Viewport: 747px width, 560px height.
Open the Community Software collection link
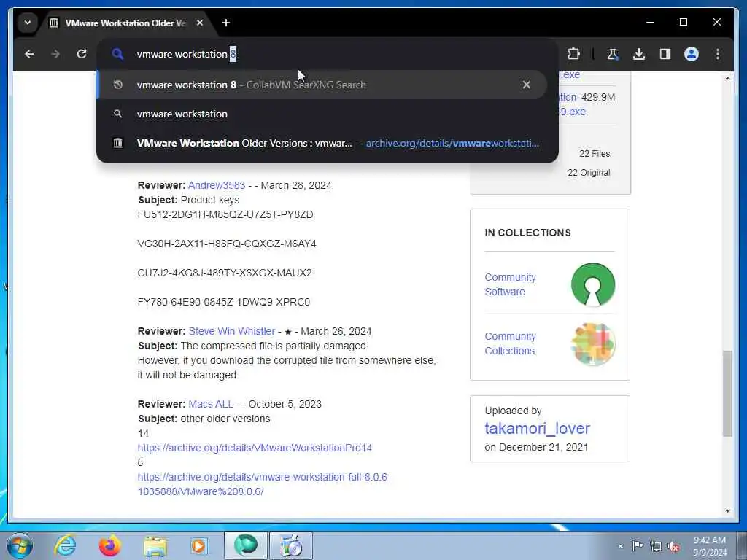point(510,284)
